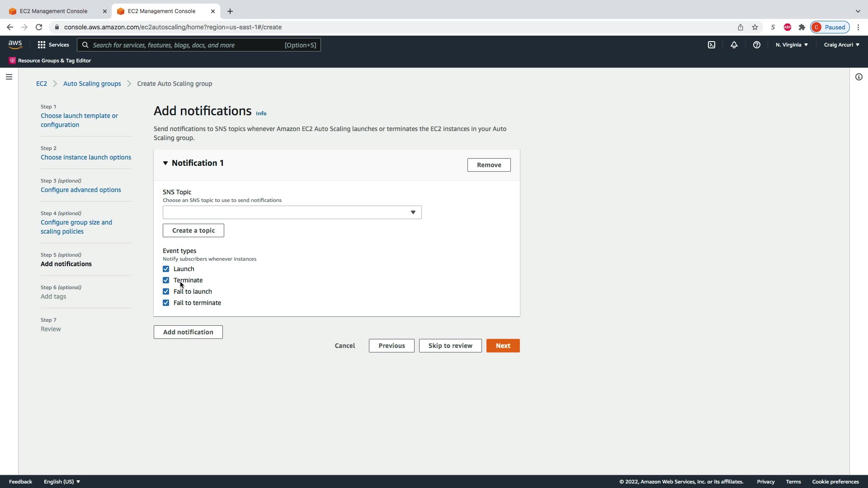Viewport: 868px width, 488px height.
Task: Click the AWS logo home icon
Action: pos(15,44)
